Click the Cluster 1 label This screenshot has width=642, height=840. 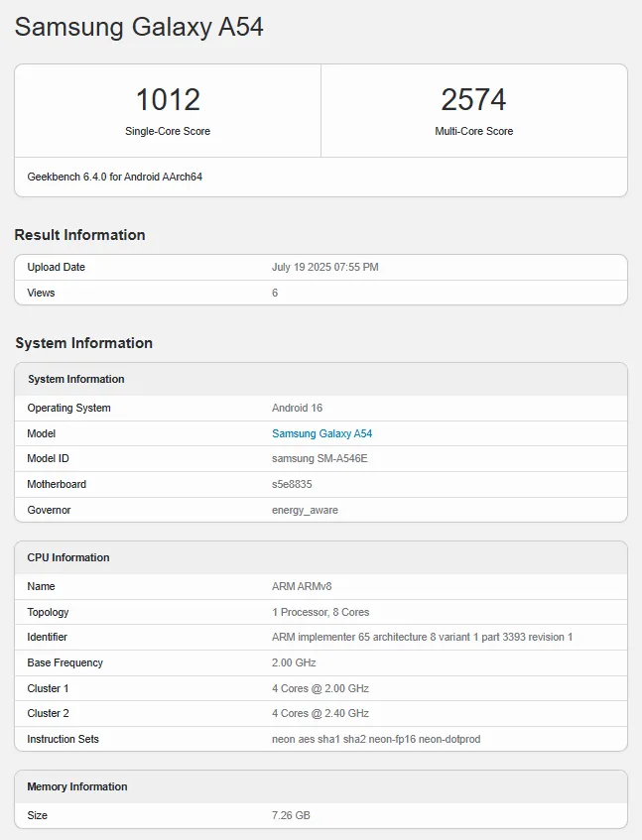point(48,688)
